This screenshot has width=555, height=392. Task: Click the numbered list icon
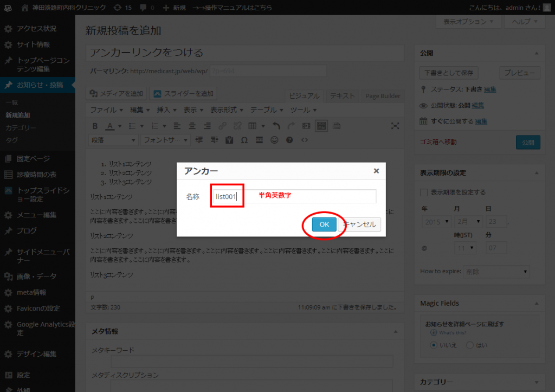[154, 126]
